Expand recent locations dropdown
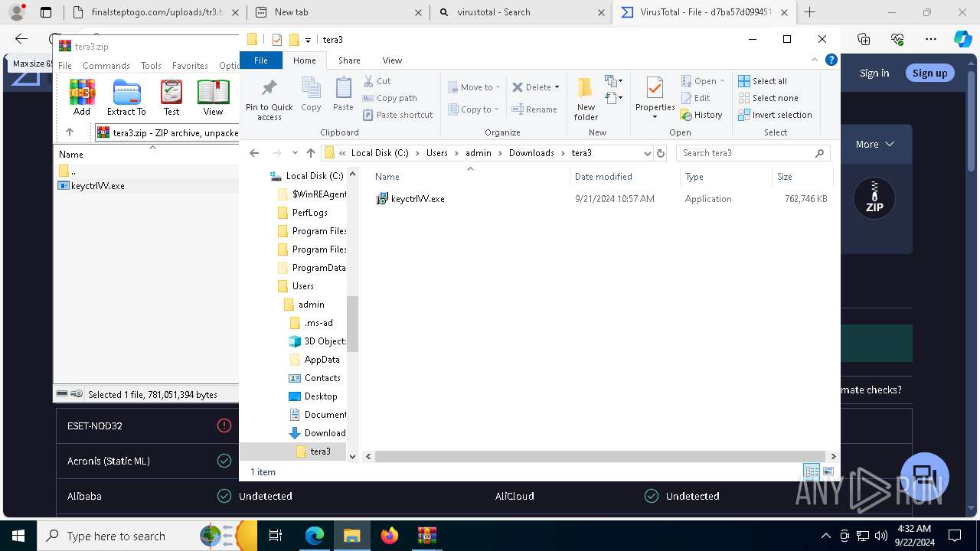 pos(294,153)
